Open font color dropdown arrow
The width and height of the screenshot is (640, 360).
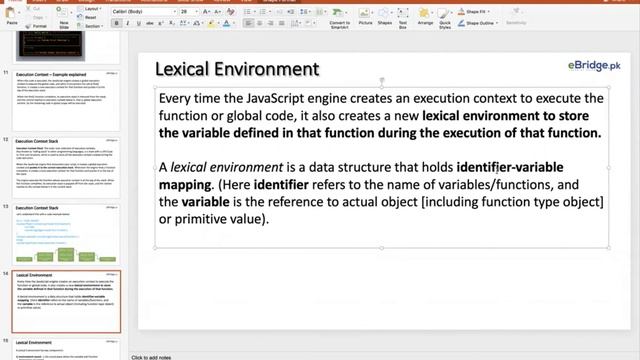[233, 24]
